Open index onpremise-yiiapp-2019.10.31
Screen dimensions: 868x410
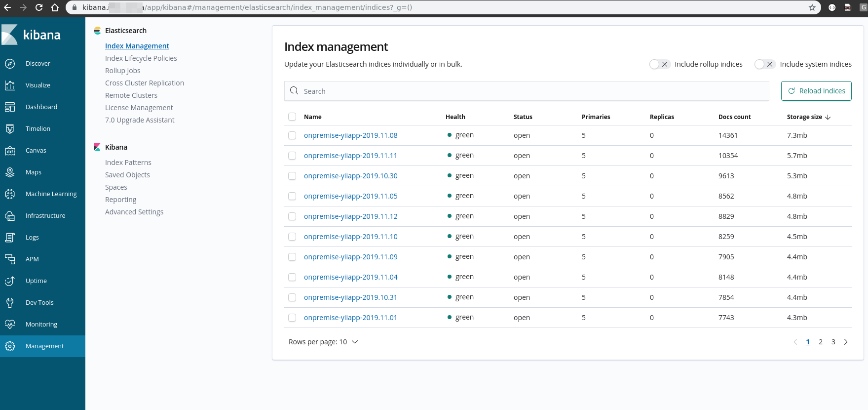[350, 297]
